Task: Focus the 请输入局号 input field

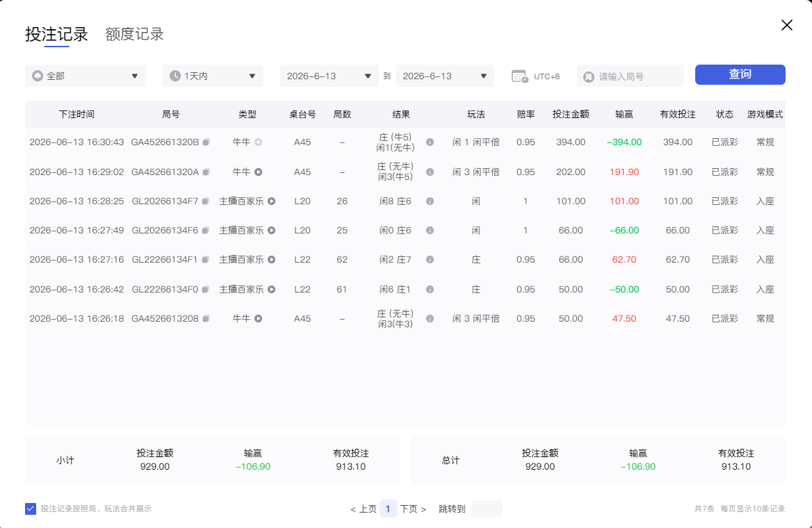Action: [x=631, y=76]
